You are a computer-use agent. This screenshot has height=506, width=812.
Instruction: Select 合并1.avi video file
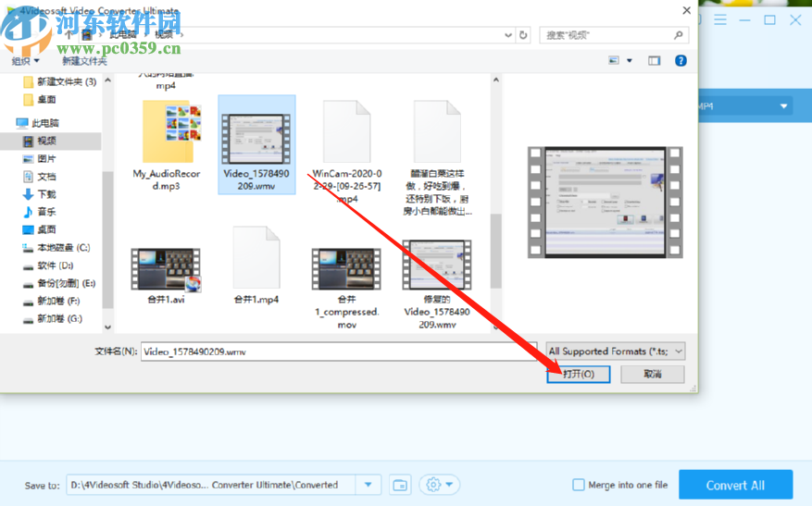167,276
